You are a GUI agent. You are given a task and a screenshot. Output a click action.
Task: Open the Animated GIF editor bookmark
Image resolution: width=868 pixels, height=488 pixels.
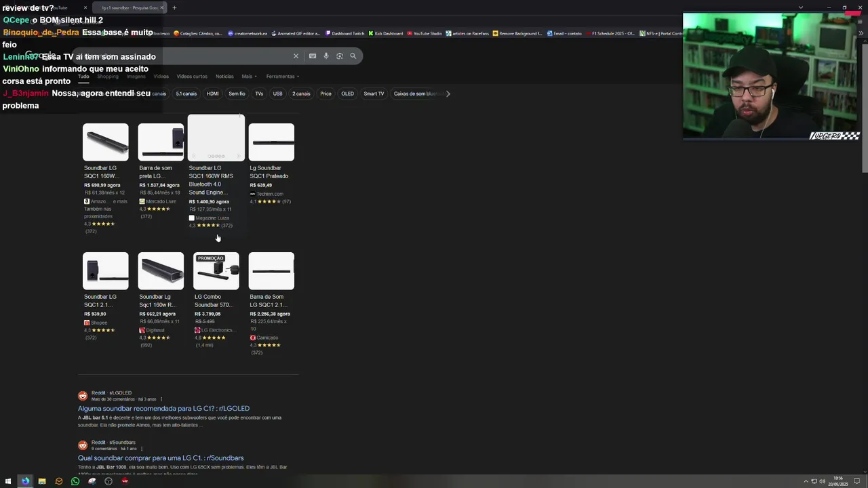pyautogui.click(x=295, y=33)
